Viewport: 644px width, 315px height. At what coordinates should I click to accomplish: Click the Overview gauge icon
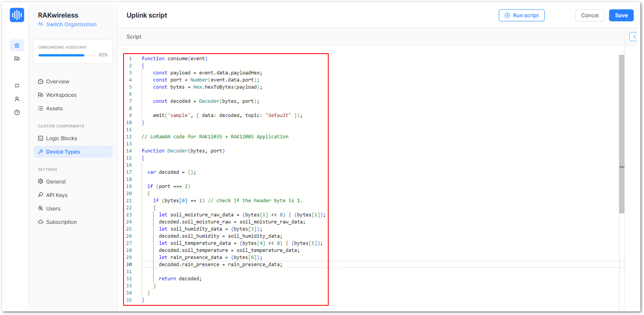pos(40,81)
